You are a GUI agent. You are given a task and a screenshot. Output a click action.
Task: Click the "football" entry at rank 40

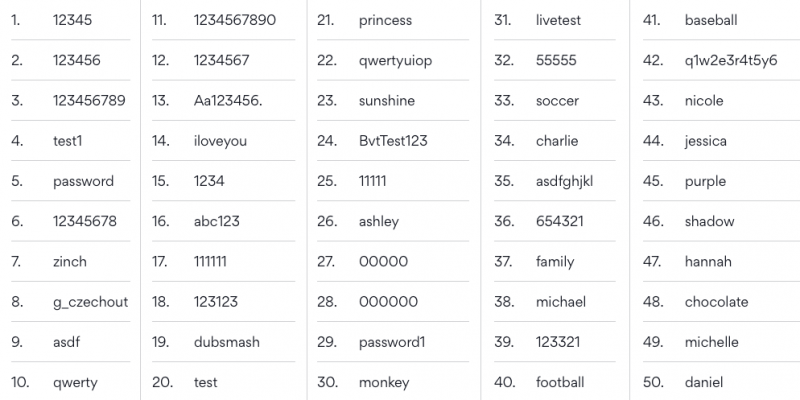560,382
